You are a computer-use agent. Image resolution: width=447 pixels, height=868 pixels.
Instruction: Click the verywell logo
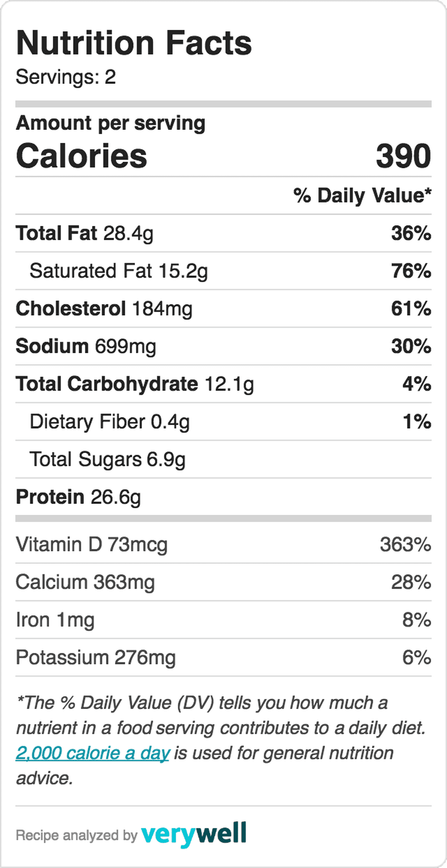[194, 834]
